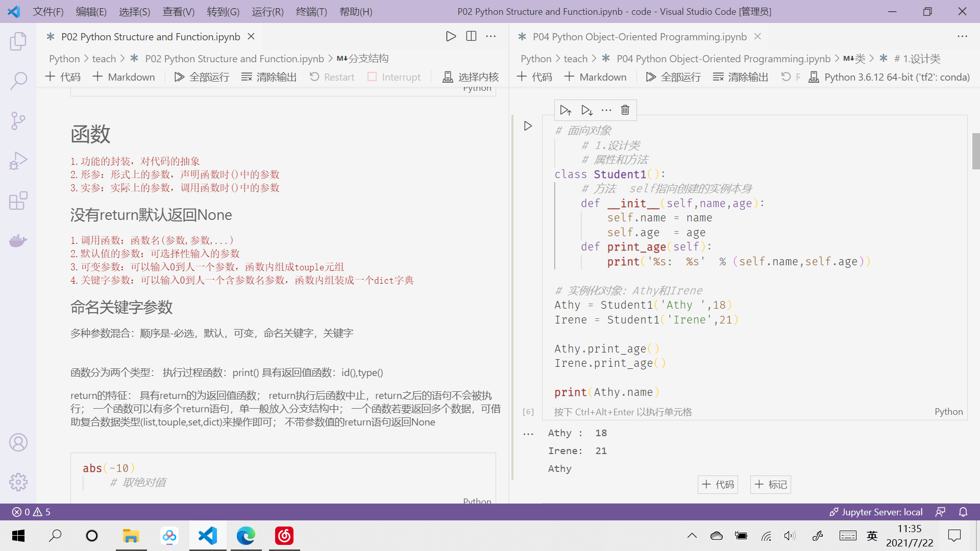
Task: Toggle the collapsed output ellipsis beside Athy output
Action: [x=528, y=434]
